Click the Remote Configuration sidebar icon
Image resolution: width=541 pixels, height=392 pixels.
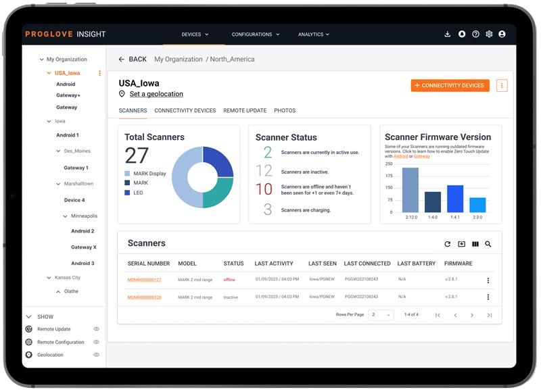click(x=29, y=342)
